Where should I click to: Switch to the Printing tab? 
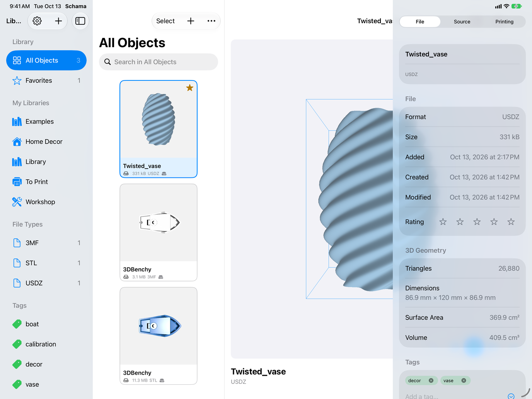click(x=504, y=22)
